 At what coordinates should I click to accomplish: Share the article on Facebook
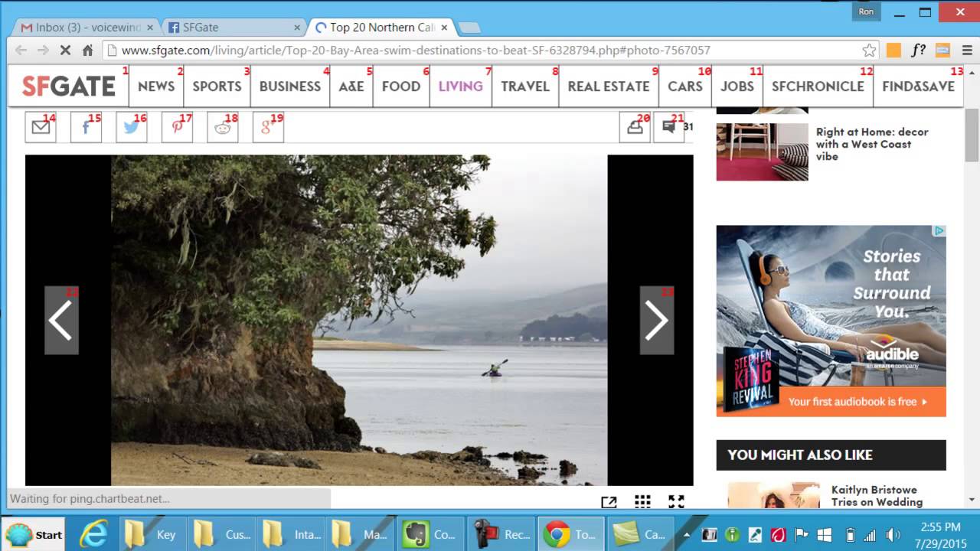[x=86, y=127]
